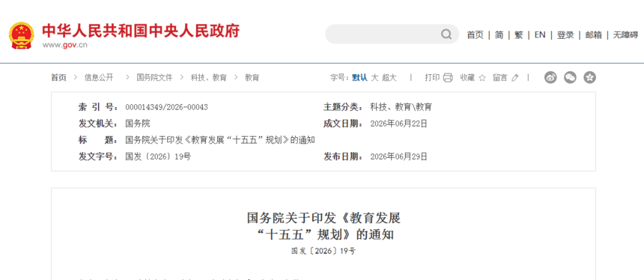Click the 打印 print label

click(x=432, y=78)
